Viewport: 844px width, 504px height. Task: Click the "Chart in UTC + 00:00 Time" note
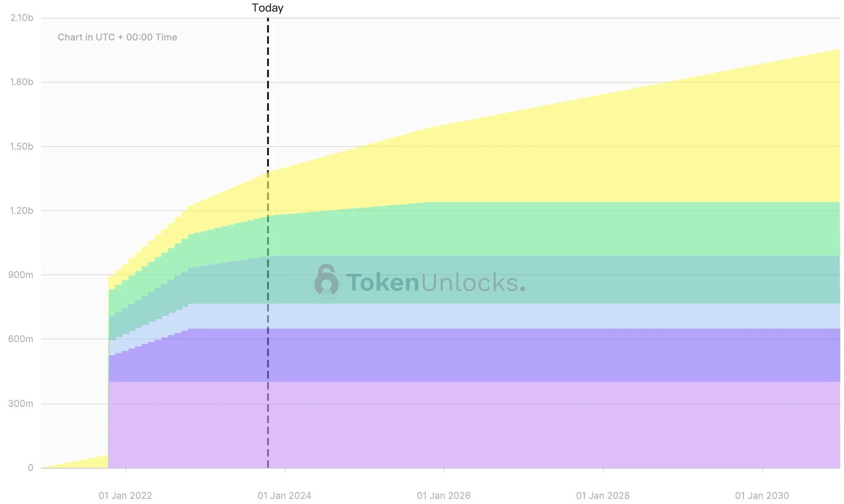117,37
